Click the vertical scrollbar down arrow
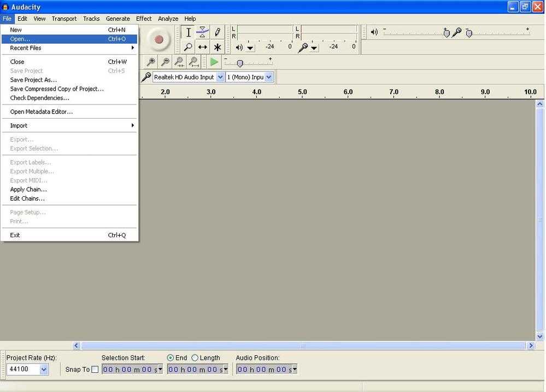 539,336
